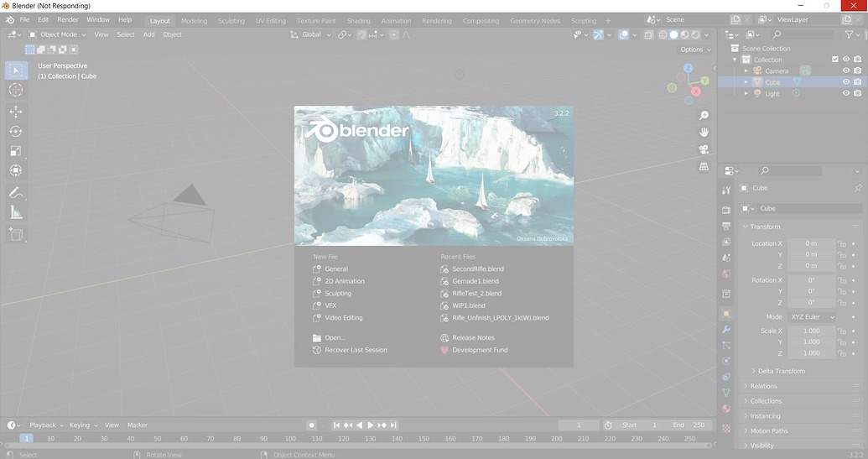
Task: Click the pan view hand icon
Action: [704, 133]
